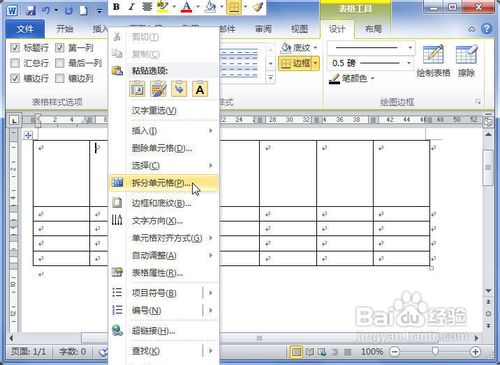Click shading paint bucket in mini toolbar
The width and height of the screenshot is (500, 365).
(210, 7)
